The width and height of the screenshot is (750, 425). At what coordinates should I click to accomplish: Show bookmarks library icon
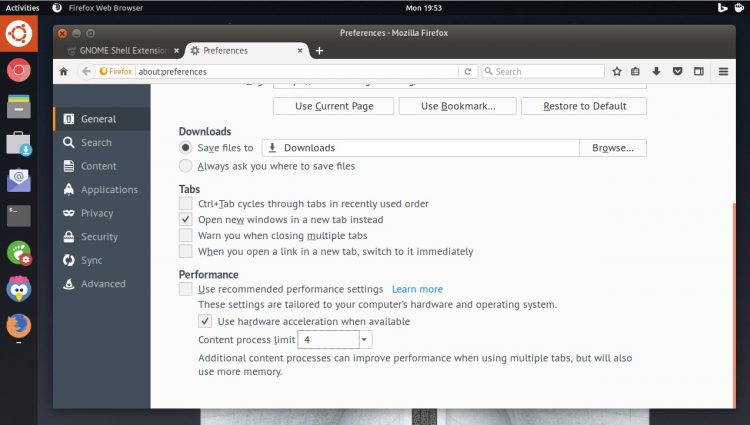point(635,71)
